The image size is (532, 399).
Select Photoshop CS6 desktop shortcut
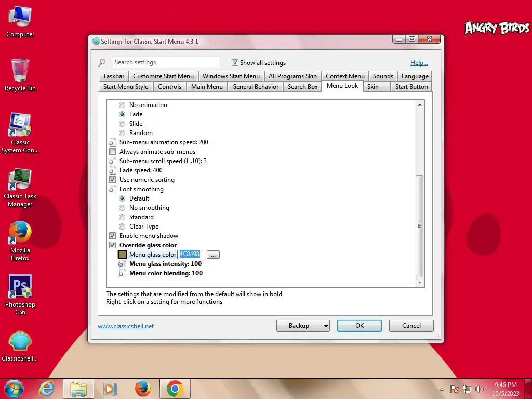pyautogui.click(x=20, y=295)
